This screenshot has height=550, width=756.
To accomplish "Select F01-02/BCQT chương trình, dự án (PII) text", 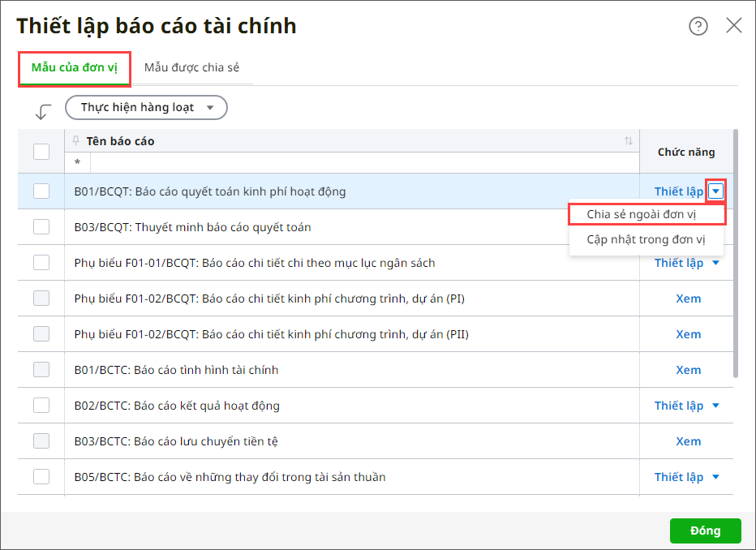I will click(x=272, y=334).
